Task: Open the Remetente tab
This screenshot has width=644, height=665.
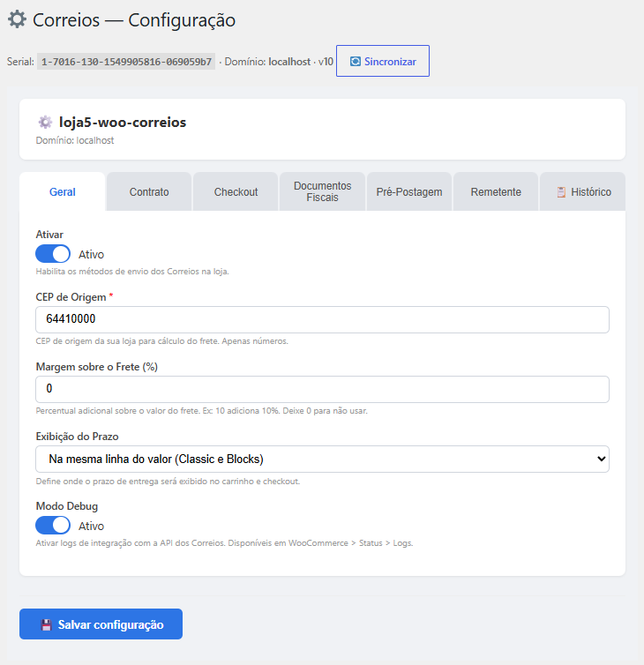Action: coord(496,191)
